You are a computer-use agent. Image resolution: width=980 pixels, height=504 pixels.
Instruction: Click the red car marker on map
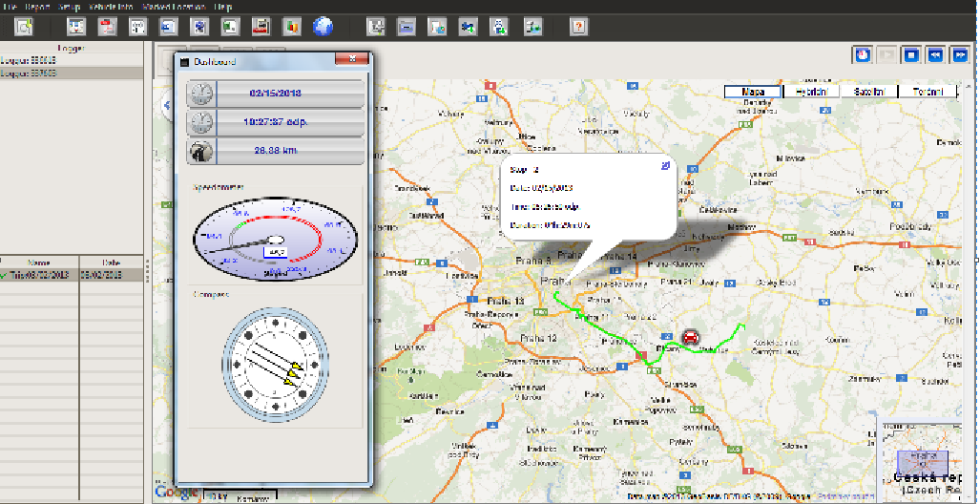pos(690,338)
